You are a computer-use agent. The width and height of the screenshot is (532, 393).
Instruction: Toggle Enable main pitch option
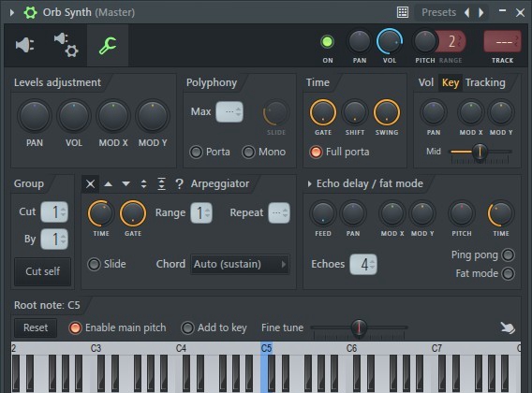tap(75, 327)
